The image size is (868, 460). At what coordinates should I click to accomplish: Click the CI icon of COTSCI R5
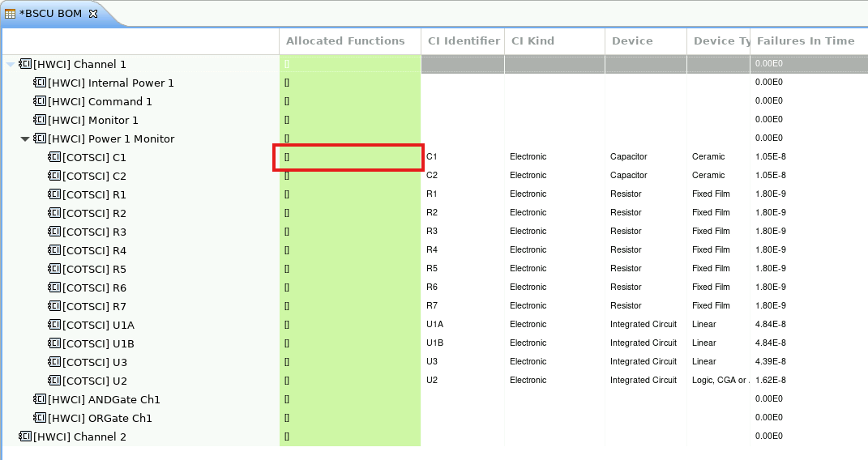tap(54, 269)
